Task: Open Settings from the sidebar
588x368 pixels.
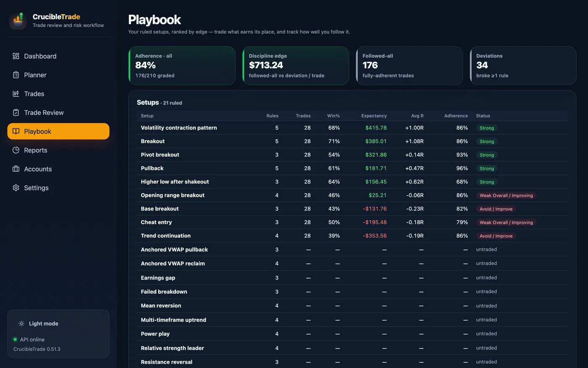Action: click(58, 188)
